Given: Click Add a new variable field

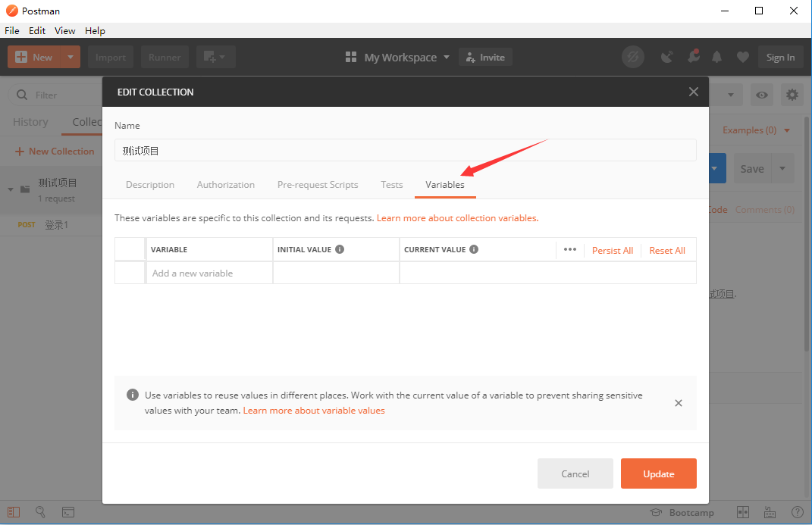Looking at the screenshot, I should [209, 273].
